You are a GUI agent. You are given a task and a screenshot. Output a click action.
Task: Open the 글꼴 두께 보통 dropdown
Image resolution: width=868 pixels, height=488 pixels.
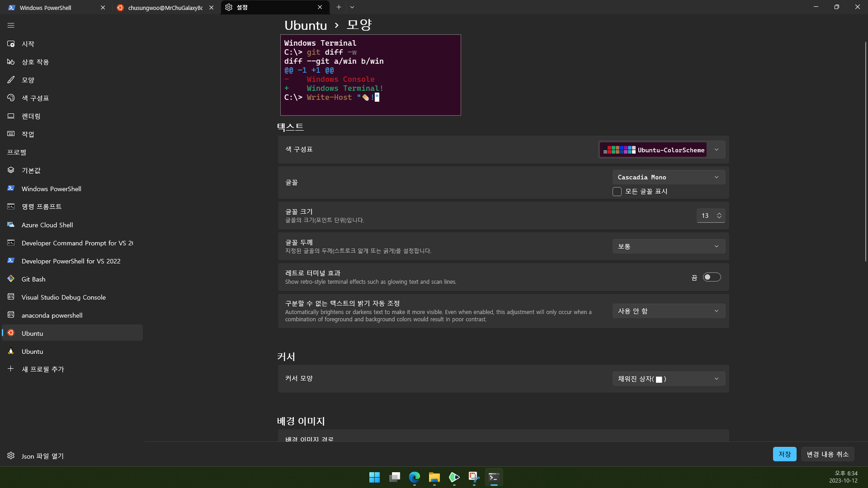669,246
